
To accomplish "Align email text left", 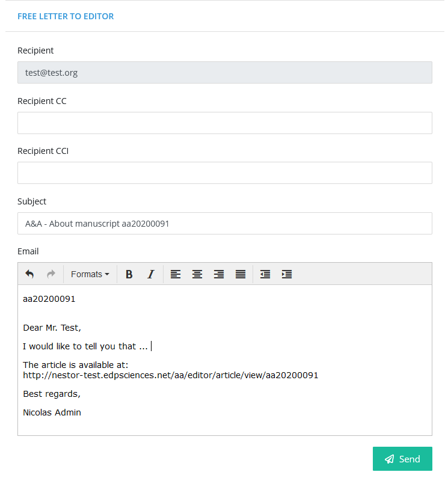I will pos(176,274).
